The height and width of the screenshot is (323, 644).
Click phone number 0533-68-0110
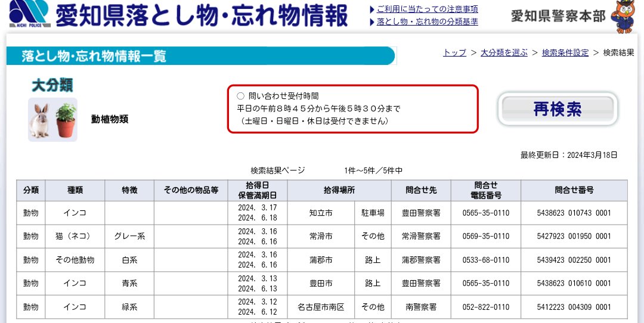pos(486,260)
